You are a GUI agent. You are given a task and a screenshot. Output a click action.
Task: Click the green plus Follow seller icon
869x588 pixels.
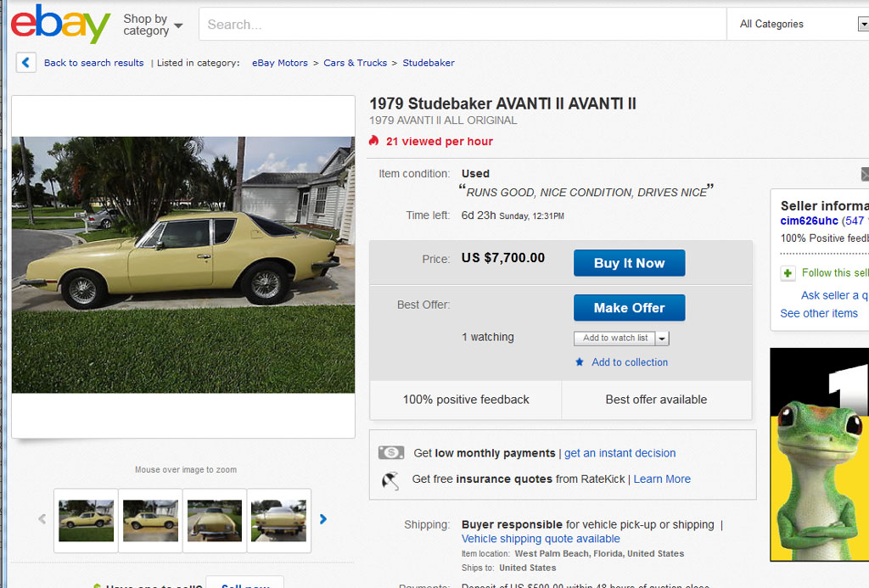[788, 273]
